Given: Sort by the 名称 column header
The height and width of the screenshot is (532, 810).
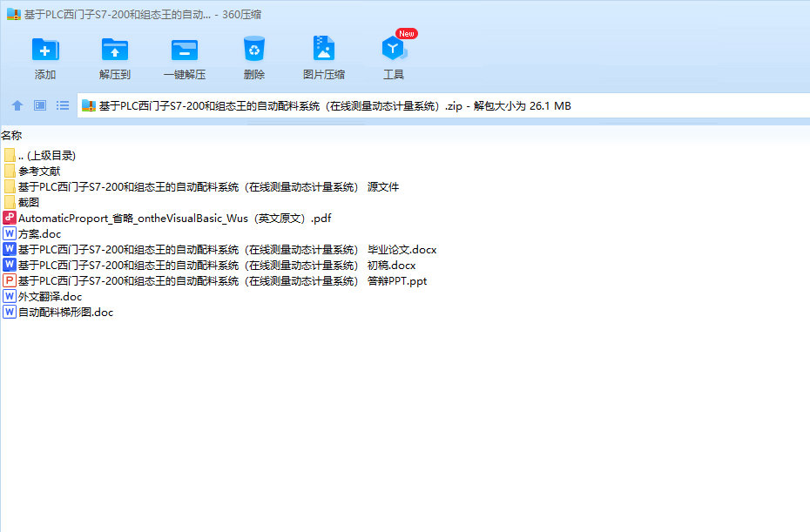Looking at the screenshot, I should point(11,135).
